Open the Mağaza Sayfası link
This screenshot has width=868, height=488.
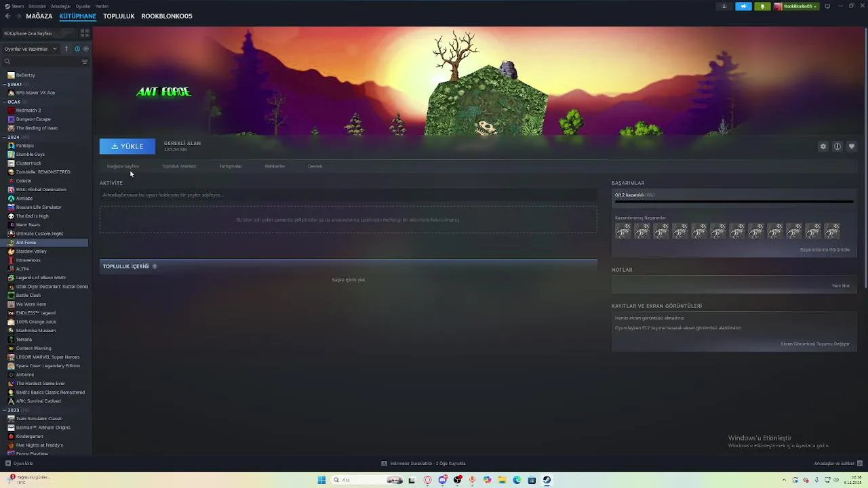[x=123, y=166]
